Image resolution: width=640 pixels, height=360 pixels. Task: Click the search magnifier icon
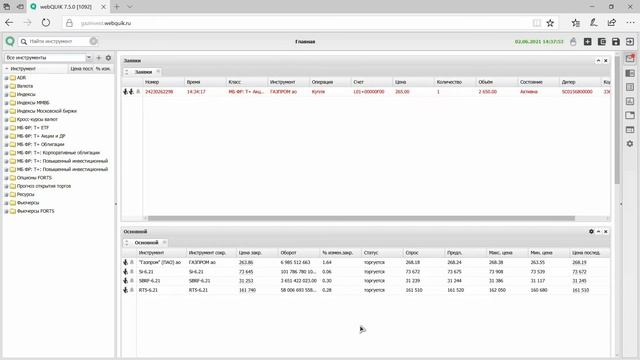pos(24,42)
